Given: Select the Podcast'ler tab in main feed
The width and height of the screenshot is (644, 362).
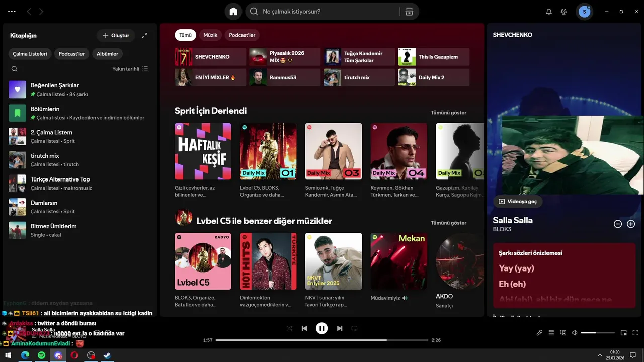Looking at the screenshot, I should (x=242, y=35).
